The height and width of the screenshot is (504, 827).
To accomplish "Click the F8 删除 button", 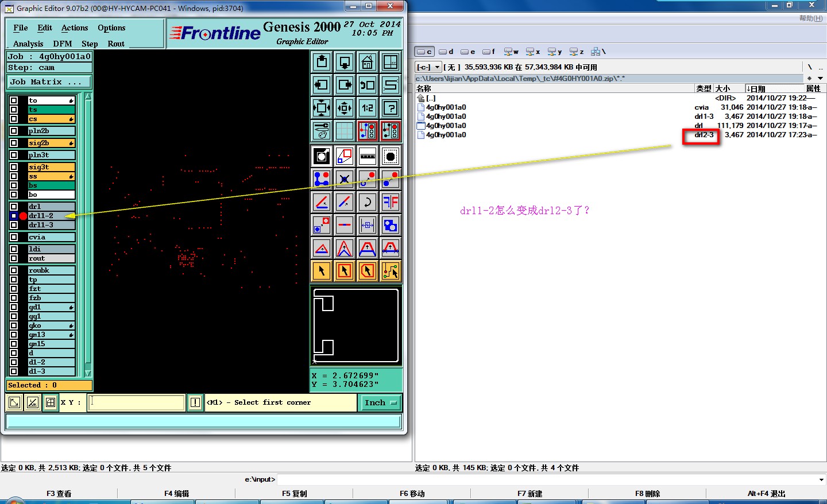I will point(647,494).
